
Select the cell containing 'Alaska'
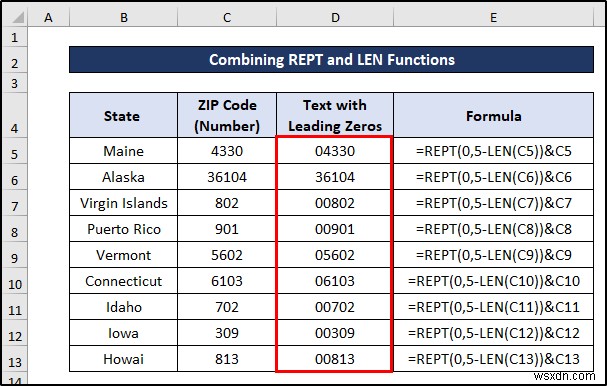[123, 177]
